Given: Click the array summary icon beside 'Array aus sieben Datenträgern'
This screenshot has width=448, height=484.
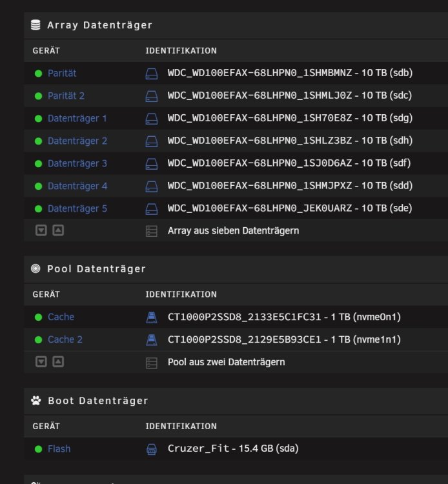Looking at the screenshot, I should pyautogui.click(x=151, y=231).
